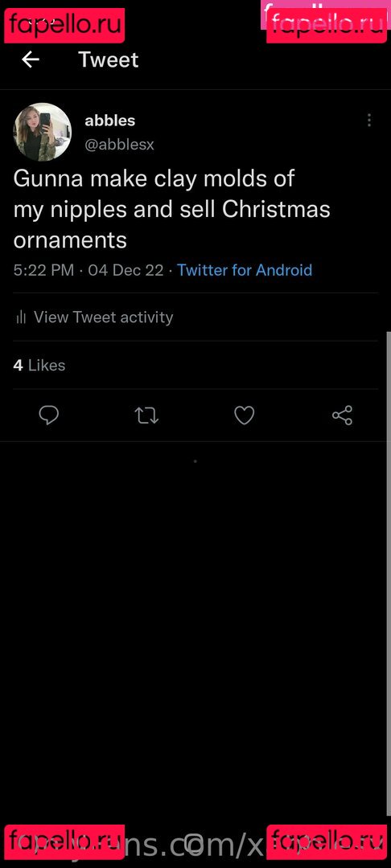Click the 5:22 PM timestamp
391x868 pixels.
pos(43,270)
